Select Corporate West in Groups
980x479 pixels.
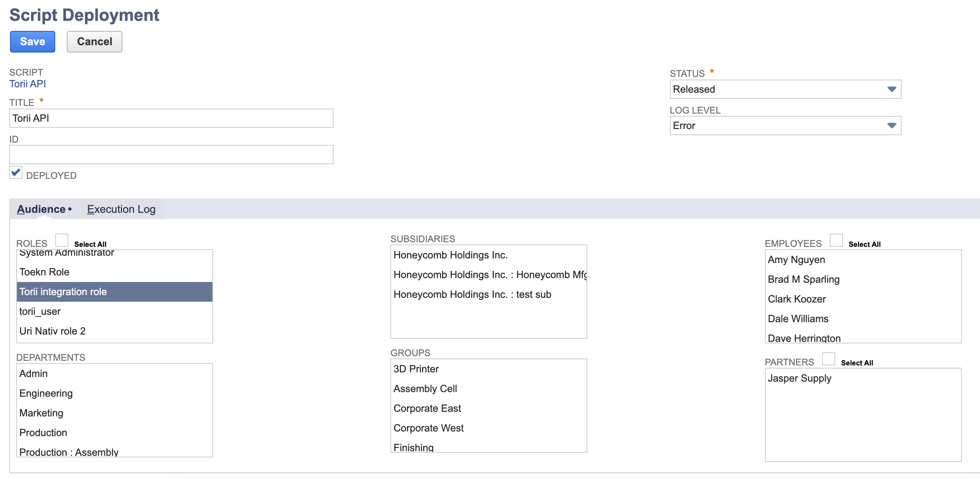click(x=489, y=428)
